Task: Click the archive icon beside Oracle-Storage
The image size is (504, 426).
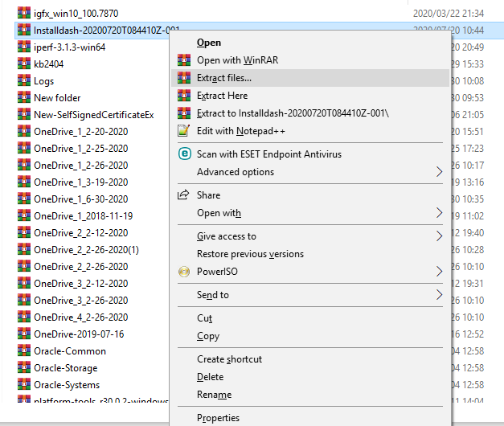Action: coord(24,367)
